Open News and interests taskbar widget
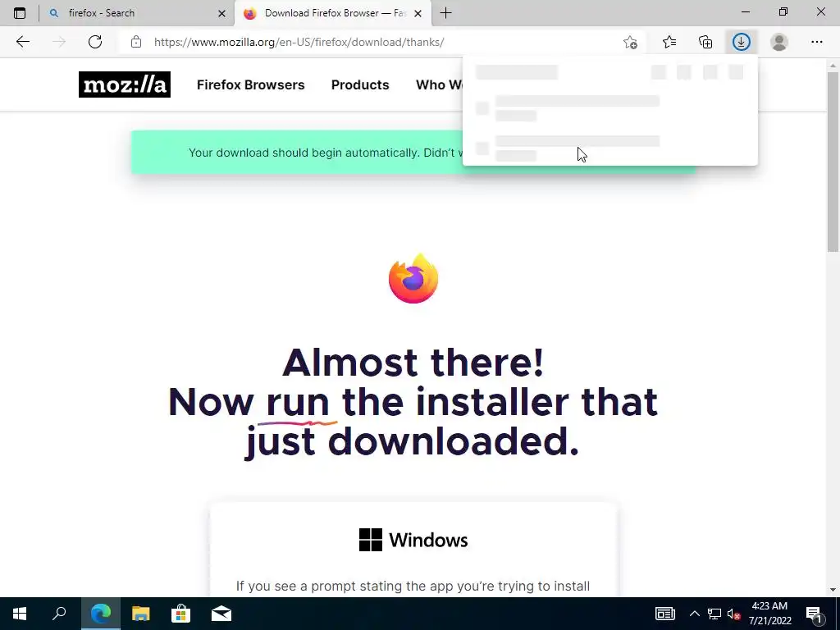This screenshot has height=630, width=840. click(x=664, y=614)
